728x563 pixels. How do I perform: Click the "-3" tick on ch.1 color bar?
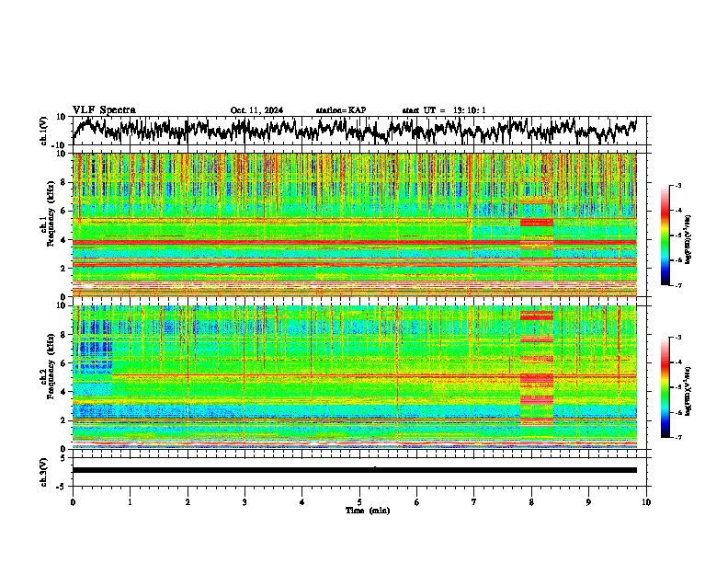coord(677,185)
